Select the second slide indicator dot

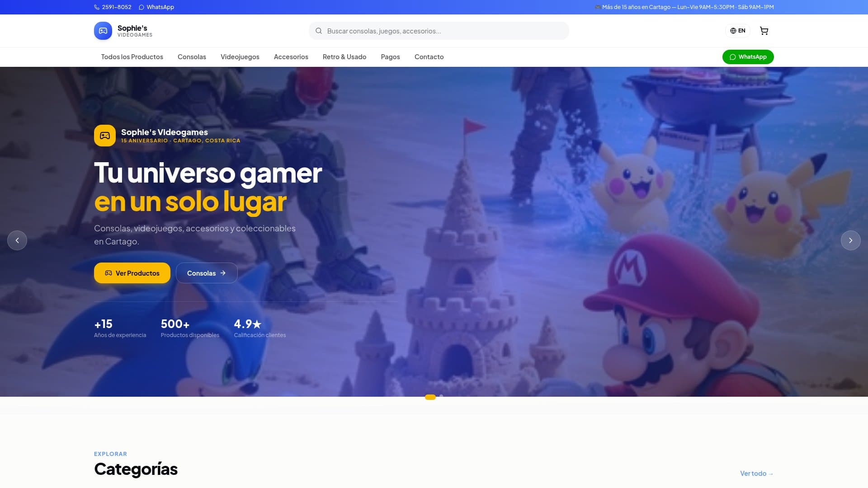pos(441,396)
